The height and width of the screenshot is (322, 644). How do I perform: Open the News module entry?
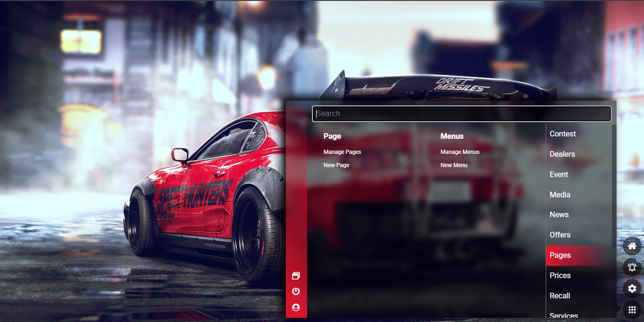pyautogui.click(x=559, y=215)
